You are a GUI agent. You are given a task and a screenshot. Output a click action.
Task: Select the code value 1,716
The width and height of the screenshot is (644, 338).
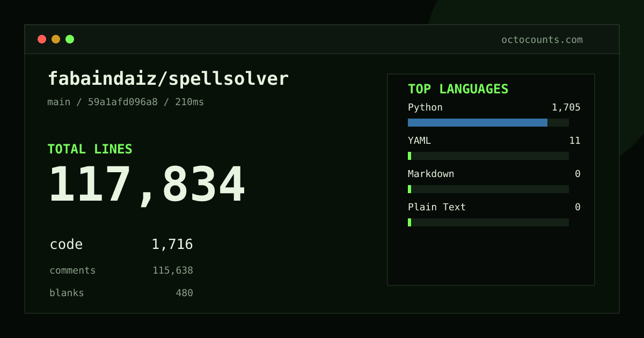[x=172, y=245]
